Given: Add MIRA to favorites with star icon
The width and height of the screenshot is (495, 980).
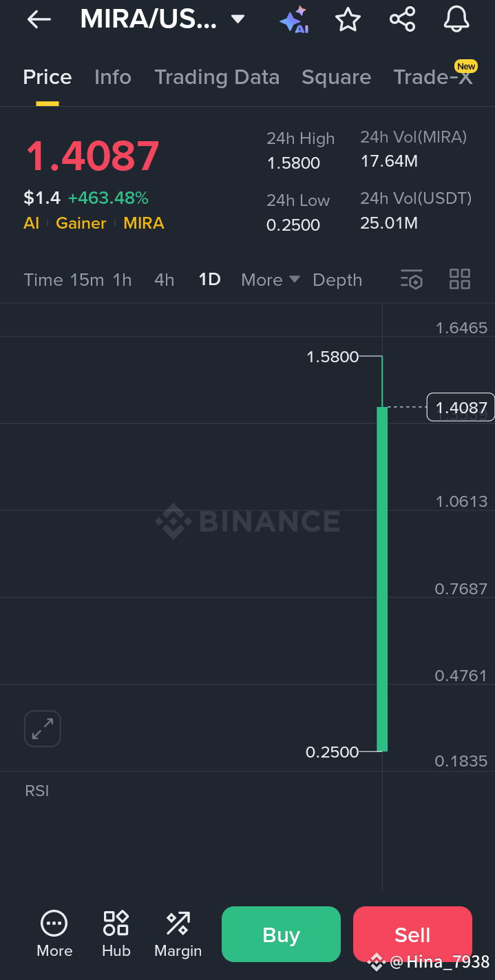Looking at the screenshot, I should pyautogui.click(x=348, y=19).
